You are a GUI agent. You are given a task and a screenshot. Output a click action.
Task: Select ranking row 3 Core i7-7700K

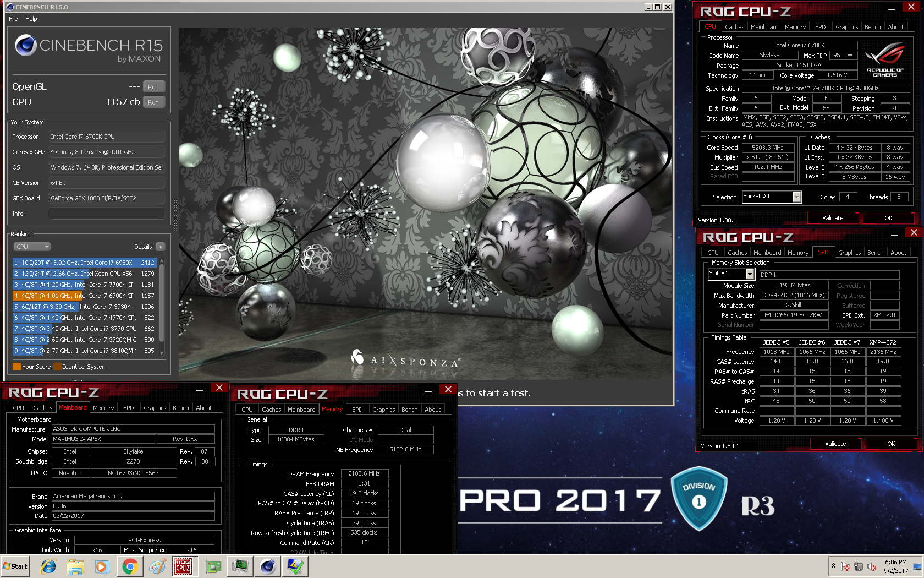coord(85,285)
